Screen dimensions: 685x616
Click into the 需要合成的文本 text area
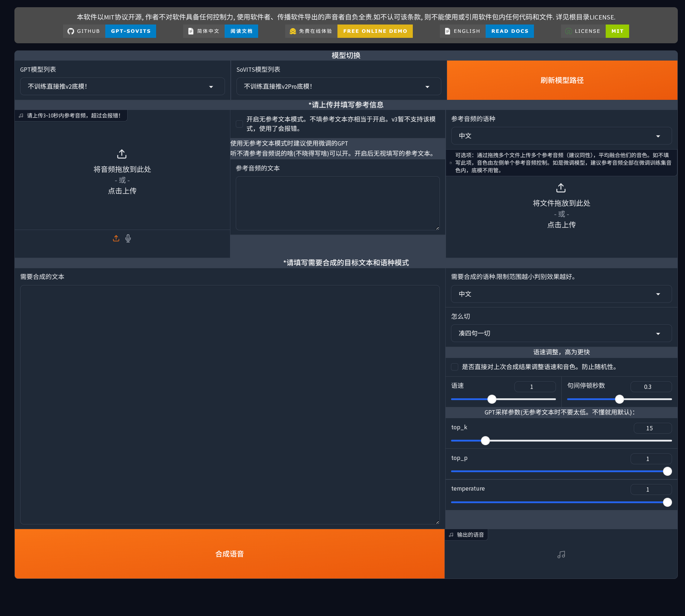tap(230, 404)
